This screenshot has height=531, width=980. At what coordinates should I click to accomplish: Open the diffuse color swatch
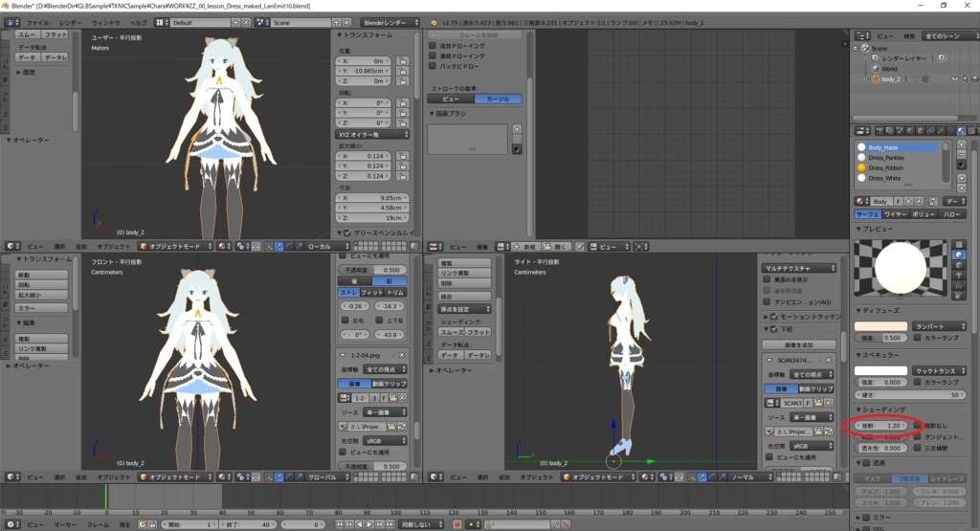tap(880, 326)
